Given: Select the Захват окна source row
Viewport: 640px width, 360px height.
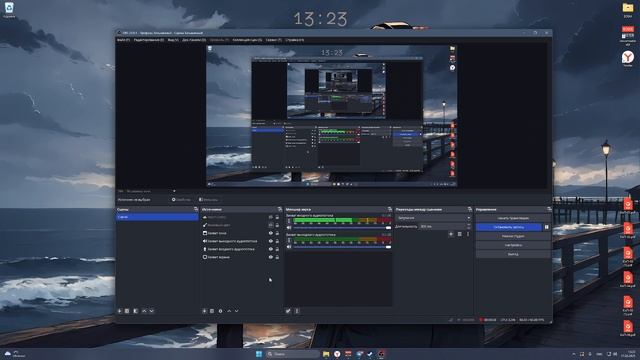Looking at the screenshot, I should coord(241,233).
